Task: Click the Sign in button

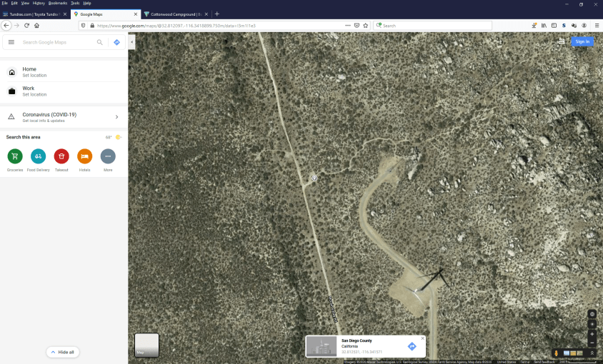Action: pos(582,41)
